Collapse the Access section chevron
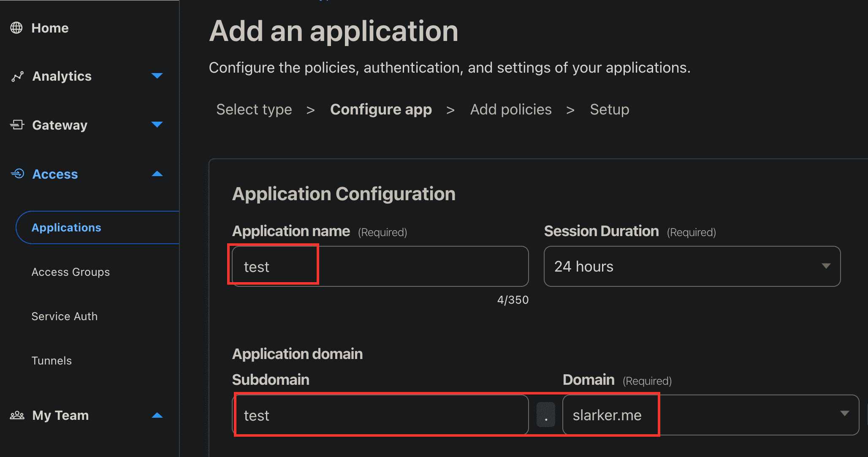The height and width of the screenshot is (457, 868). click(x=157, y=174)
